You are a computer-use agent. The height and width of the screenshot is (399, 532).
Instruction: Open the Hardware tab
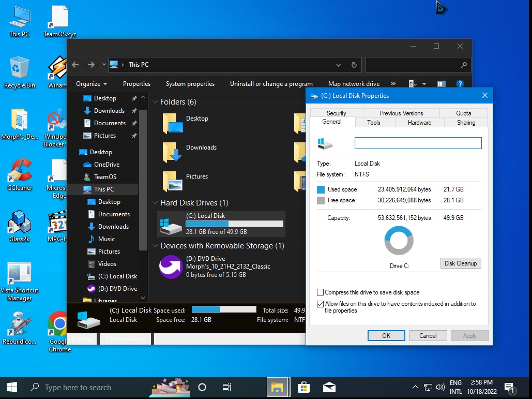(x=419, y=123)
